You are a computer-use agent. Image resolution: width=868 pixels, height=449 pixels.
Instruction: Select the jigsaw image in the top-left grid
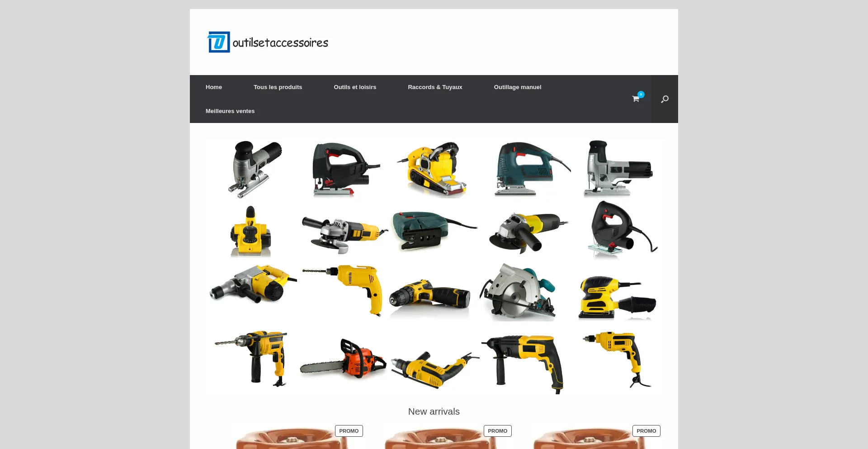(x=252, y=170)
